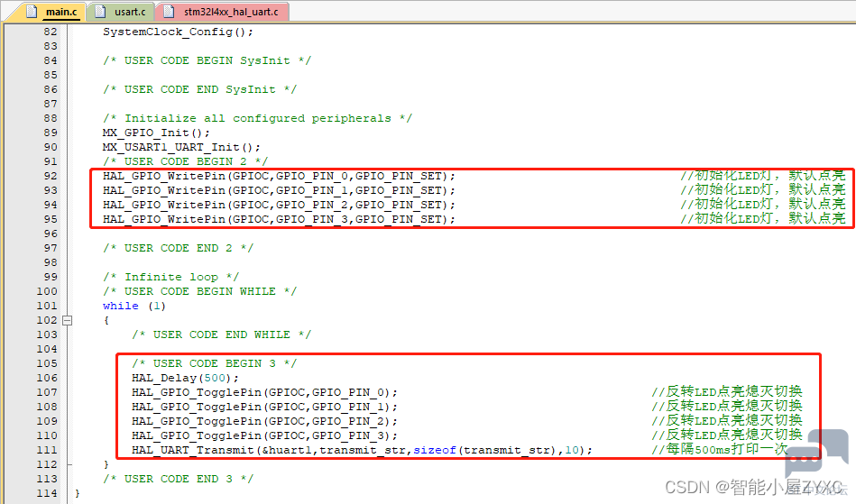This screenshot has width=856, height=504.
Task: Click the USER CODE END 2 comment
Action: pos(178,248)
